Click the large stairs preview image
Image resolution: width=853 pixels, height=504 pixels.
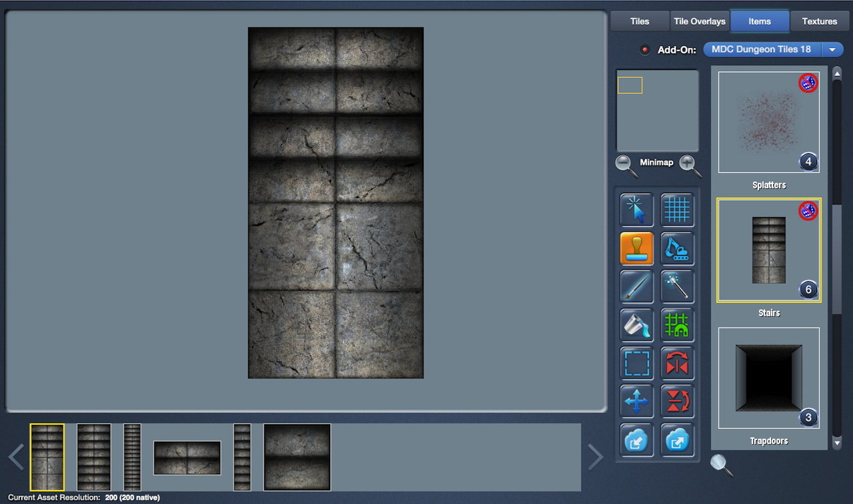[x=336, y=203]
